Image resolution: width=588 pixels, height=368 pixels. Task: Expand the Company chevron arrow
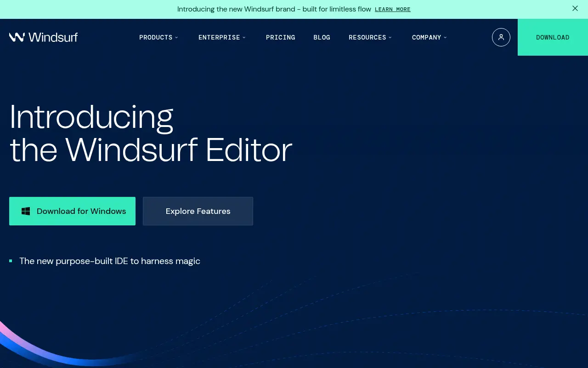(445, 38)
